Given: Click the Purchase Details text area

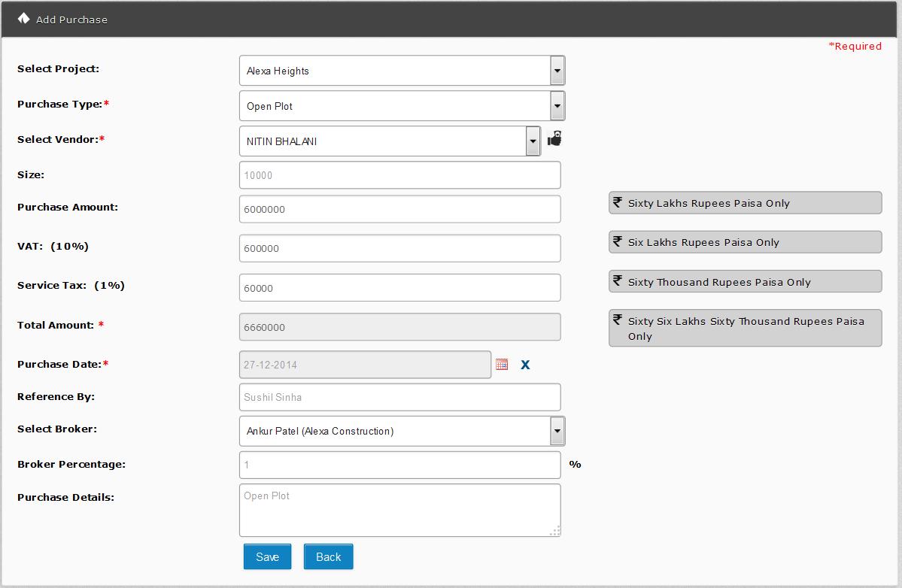Looking at the screenshot, I should pyautogui.click(x=399, y=511).
